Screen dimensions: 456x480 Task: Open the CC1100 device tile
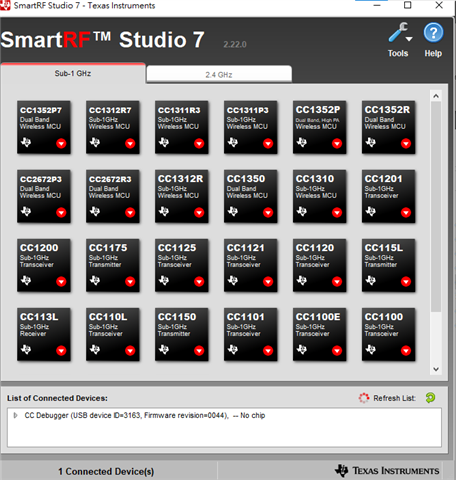point(389,334)
